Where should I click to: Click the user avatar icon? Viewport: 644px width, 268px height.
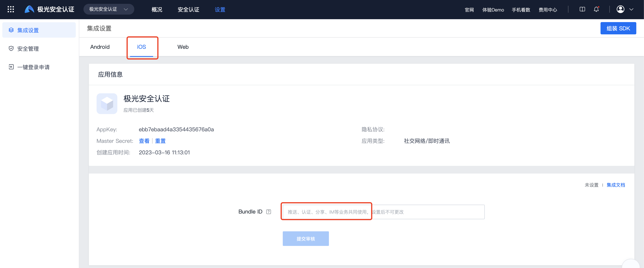point(620,9)
